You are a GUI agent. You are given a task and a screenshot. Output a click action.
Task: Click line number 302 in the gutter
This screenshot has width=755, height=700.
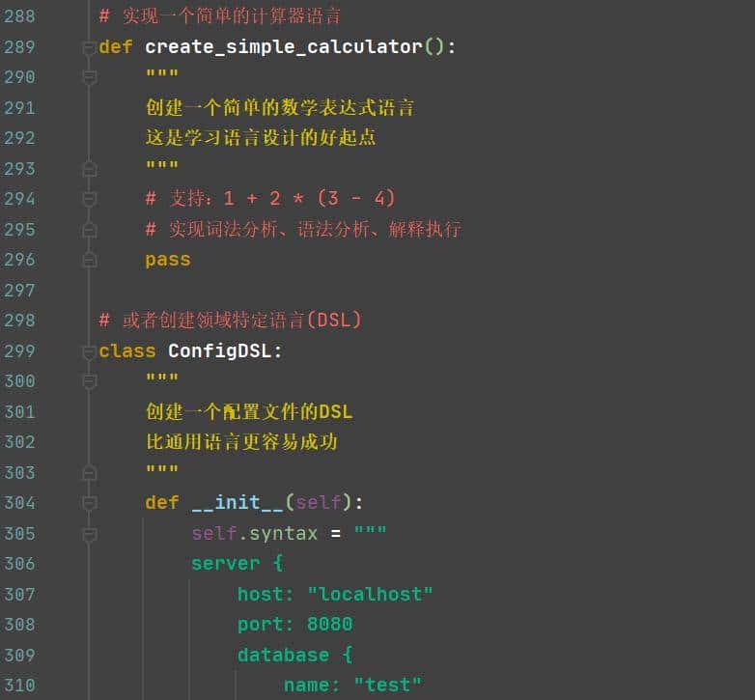(19, 442)
